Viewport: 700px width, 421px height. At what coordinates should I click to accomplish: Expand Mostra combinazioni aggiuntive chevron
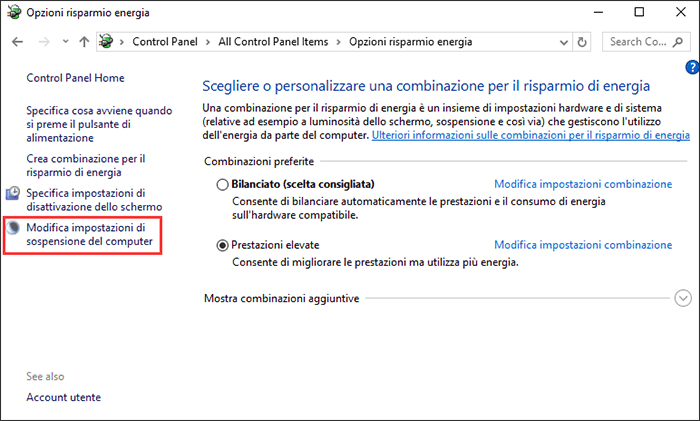point(683,298)
